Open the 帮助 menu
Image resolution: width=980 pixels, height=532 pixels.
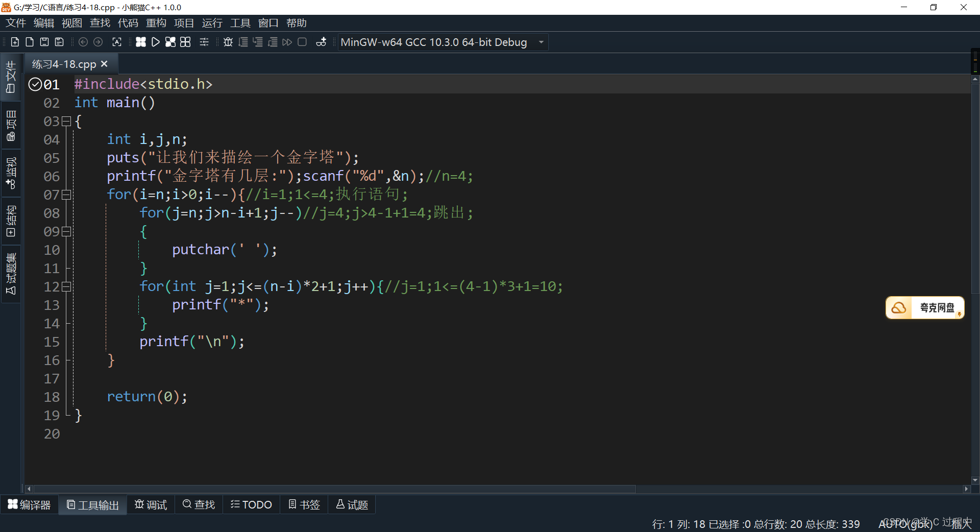(296, 23)
